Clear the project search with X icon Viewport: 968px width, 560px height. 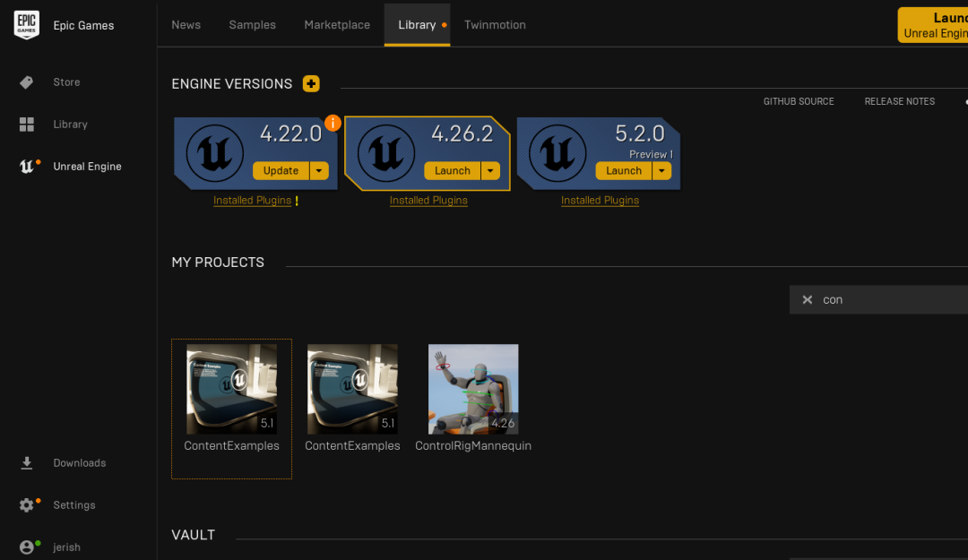pos(807,299)
